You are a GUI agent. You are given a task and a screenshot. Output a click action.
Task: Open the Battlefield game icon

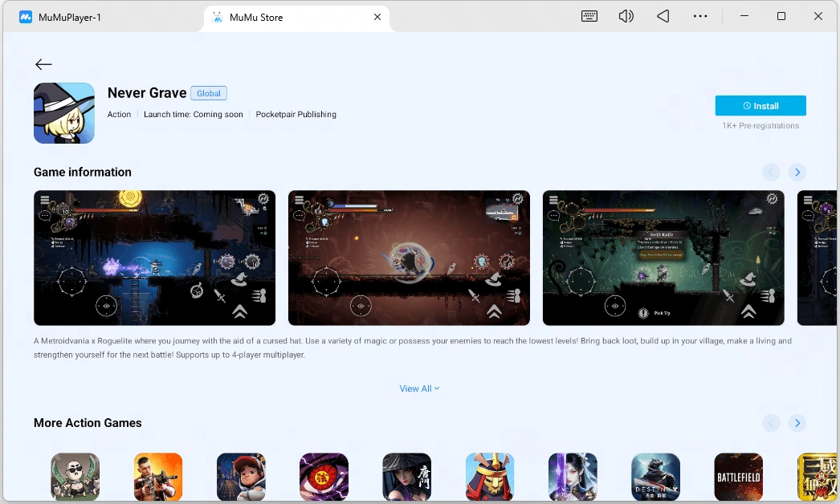(739, 477)
